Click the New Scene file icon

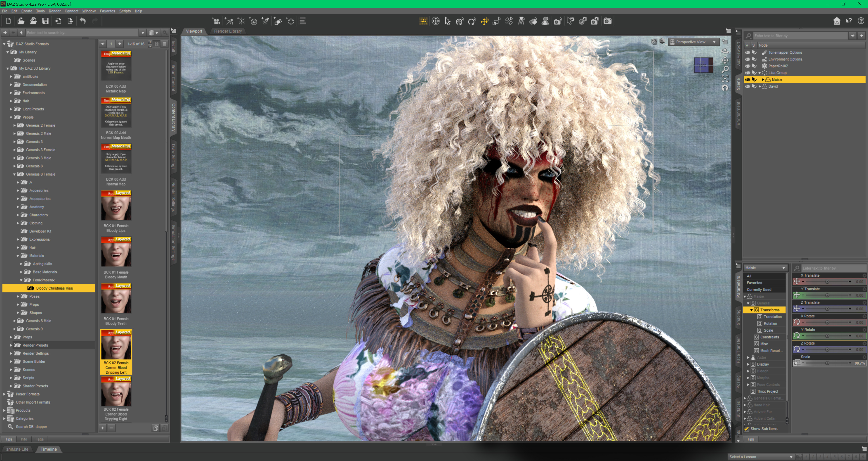[8, 21]
